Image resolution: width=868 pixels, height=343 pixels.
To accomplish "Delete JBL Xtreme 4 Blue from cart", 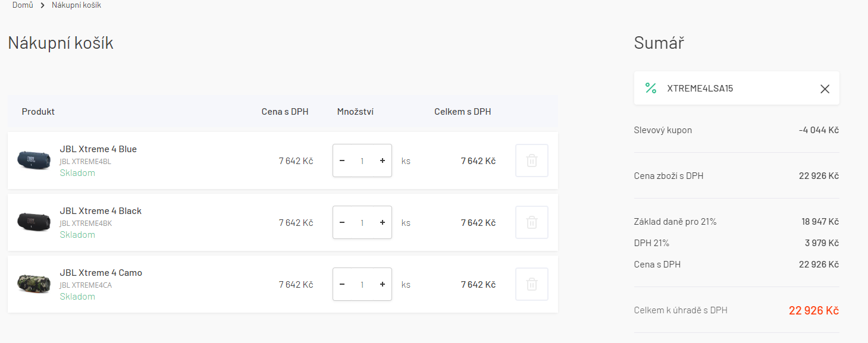I will tap(531, 161).
